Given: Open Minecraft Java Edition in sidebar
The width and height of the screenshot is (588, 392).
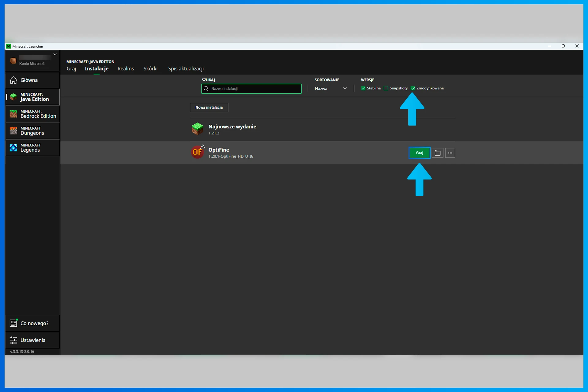Looking at the screenshot, I should [32, 97].
